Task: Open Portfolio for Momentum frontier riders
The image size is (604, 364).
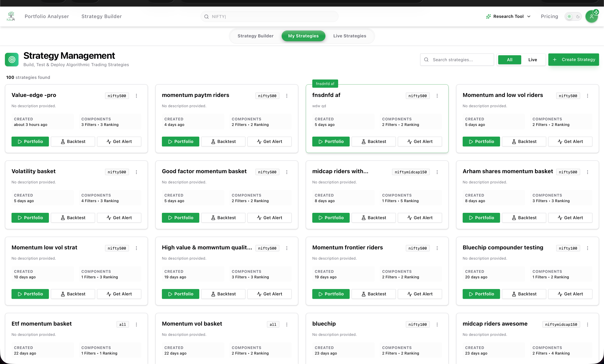Action: point(331,294)
